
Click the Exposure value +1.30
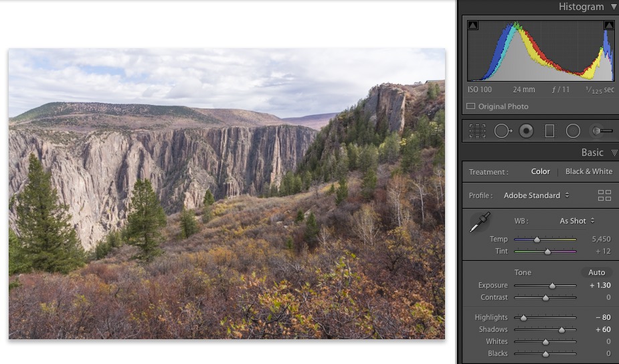(600, 285)
